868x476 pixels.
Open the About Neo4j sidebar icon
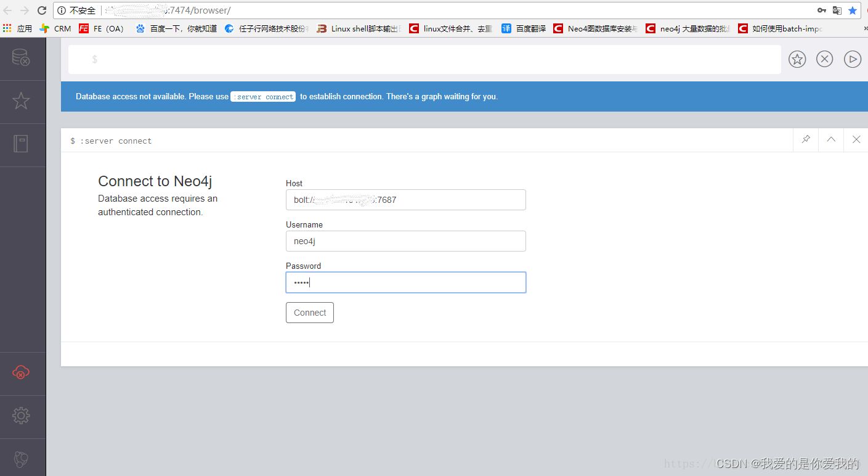[x=21, y=459]
